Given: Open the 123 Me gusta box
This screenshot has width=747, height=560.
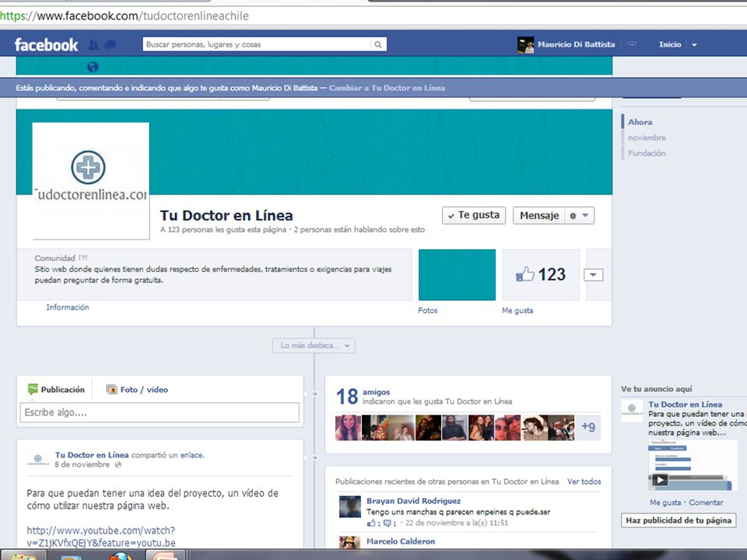Looking at the screenshot, I should click(541, 275).
